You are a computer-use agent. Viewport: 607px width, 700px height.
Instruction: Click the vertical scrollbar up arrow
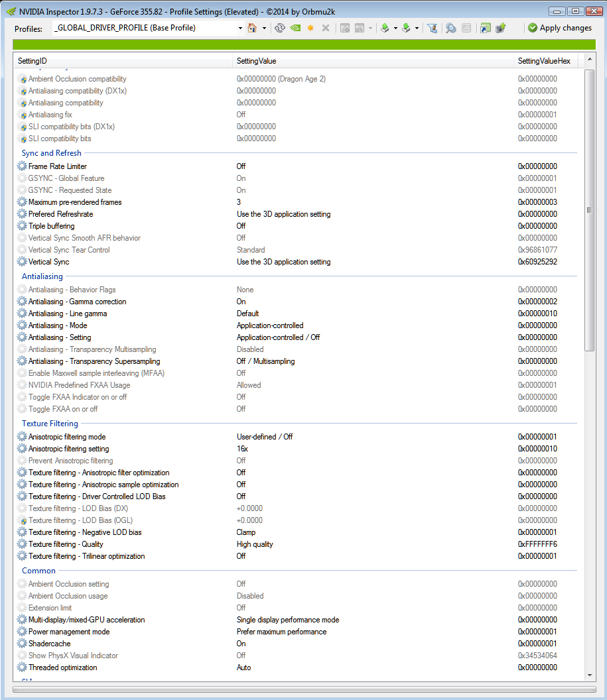tap(590, 59)
